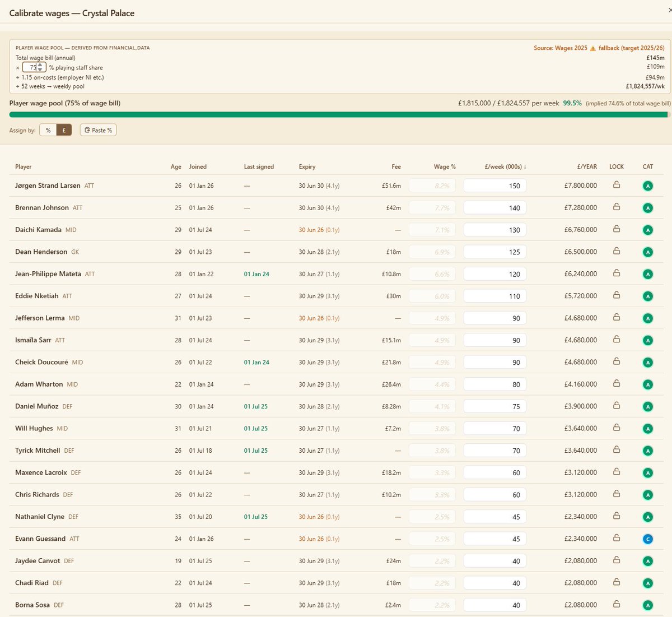This screenshot has width=672, height=617.
Task: Sort table by Age column header
Action: 176,166
